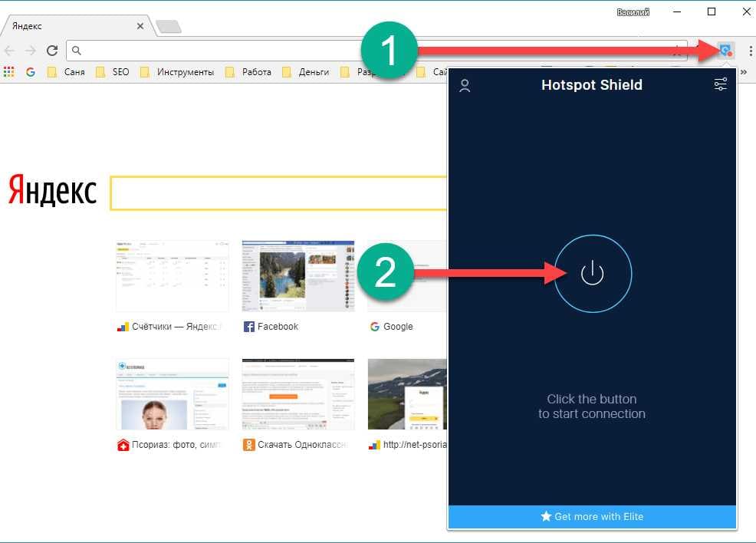The height and width of the screenshot is (543, 756).
Task: Open a new tab button
Action: pyautogui.click(x=169, y=27)
